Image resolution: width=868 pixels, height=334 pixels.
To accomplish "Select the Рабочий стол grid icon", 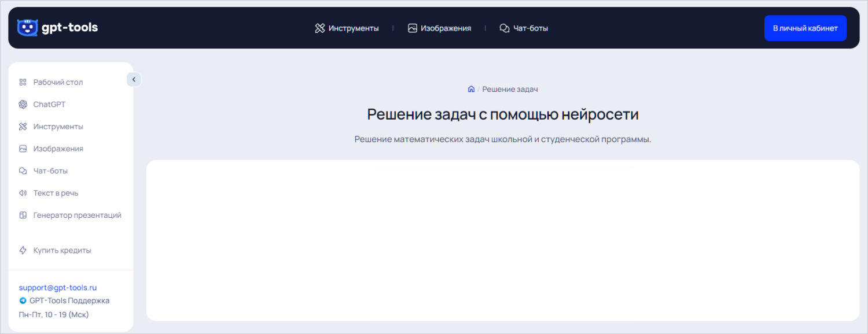I will pyautogui.click(x=23, y=82).
